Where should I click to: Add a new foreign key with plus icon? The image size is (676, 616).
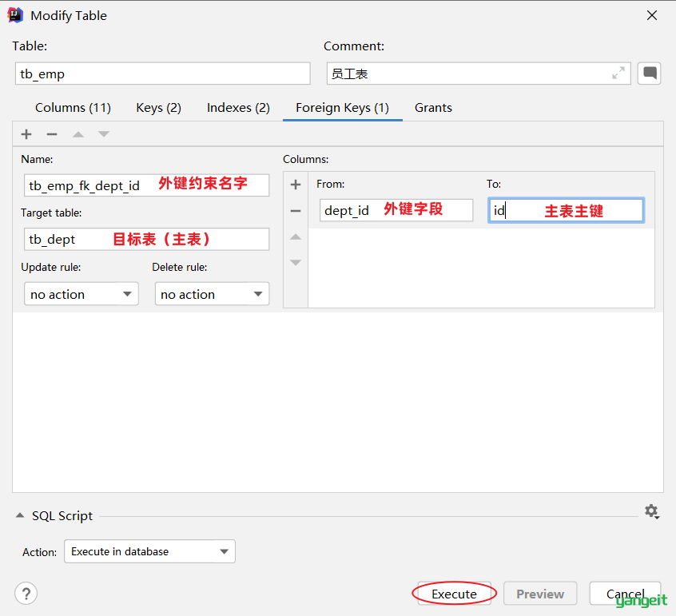coord(26,134)
